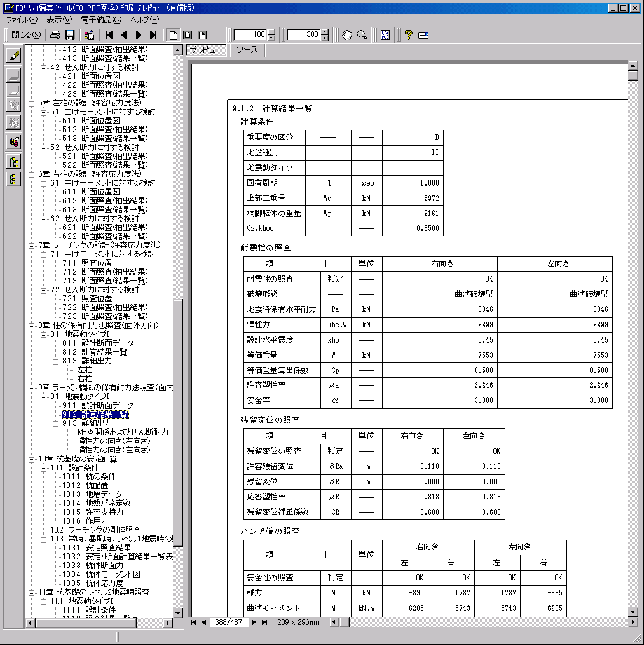Select the magnifier zoom tool
The image size is (644, 645).
point(362,35)
